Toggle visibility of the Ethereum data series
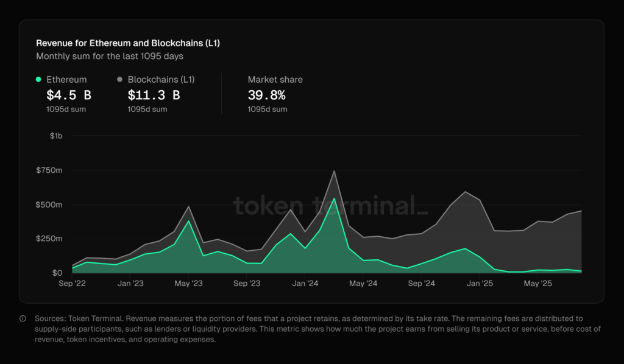This screenshot has width=624, height=364. pyautogui.click(x=66, y=79)
